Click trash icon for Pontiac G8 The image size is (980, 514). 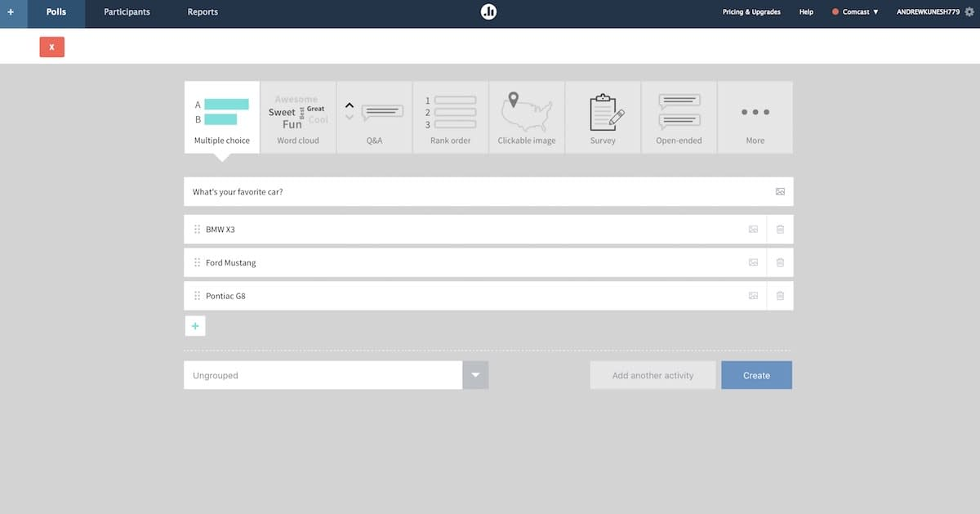(x=780, y=296)
